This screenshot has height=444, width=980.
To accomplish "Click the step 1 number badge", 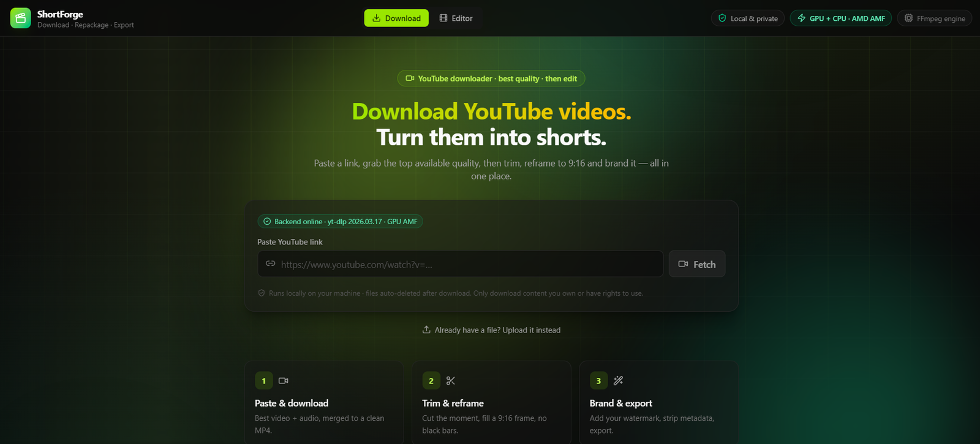I will click(264, 381).
